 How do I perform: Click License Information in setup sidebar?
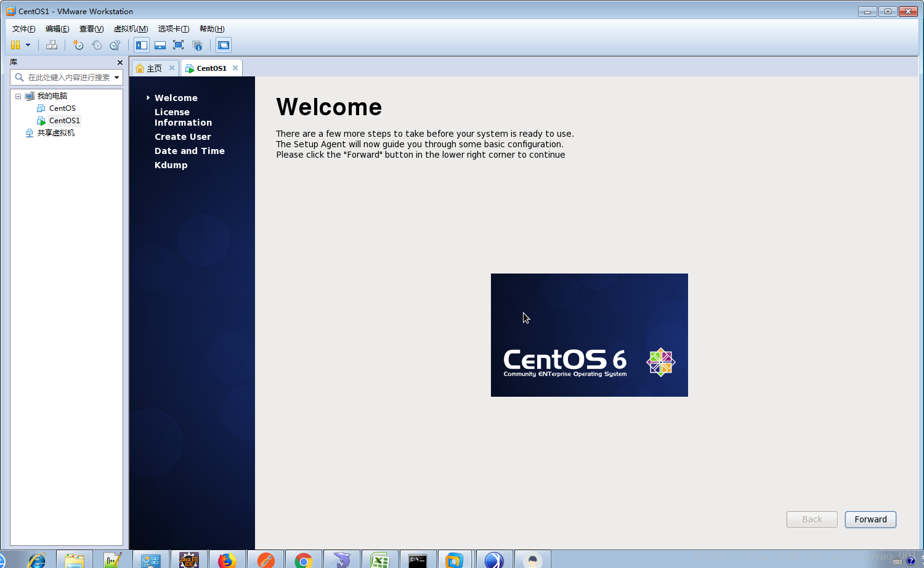[x=183, y=117]
